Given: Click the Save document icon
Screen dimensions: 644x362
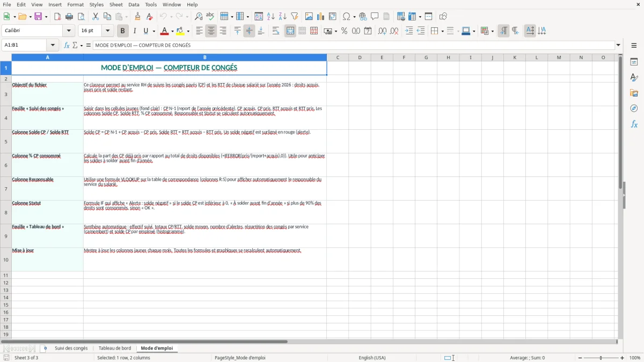Looking at the screenshot, I should pyautogui.click(x=38, y=17).
